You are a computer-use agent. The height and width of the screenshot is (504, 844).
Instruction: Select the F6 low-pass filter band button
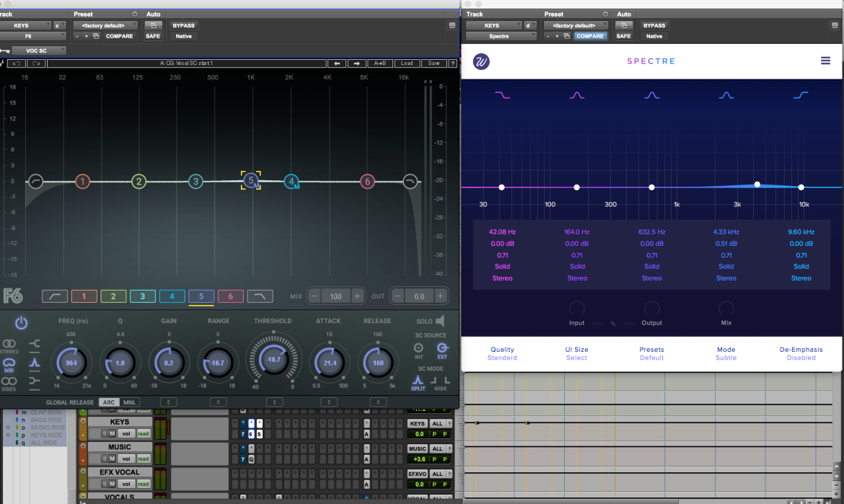(x=260, y=296)
